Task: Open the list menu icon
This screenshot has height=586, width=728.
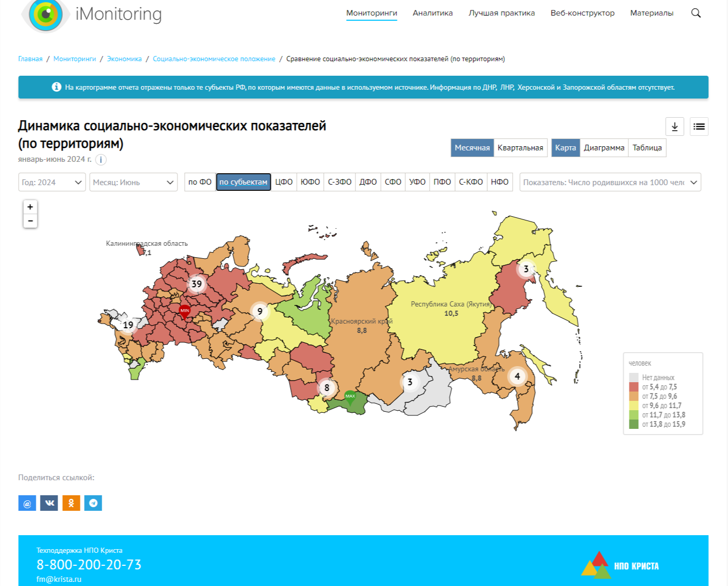Action: point(699,127)
